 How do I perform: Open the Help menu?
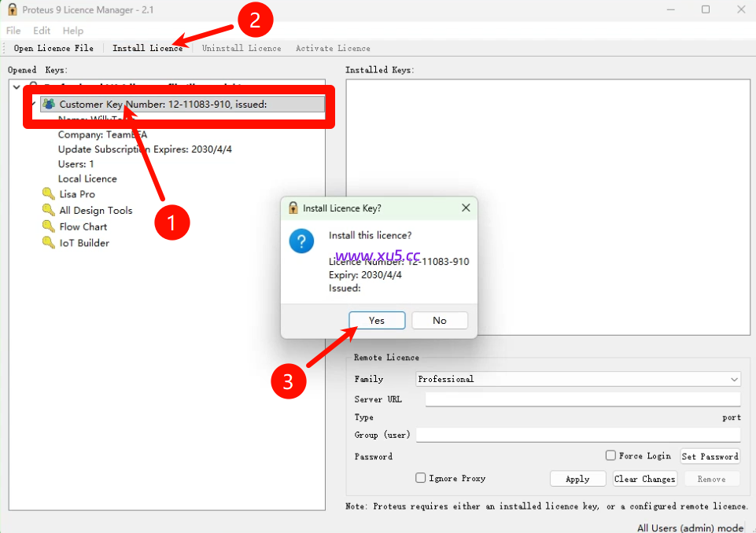coord(73,31)
